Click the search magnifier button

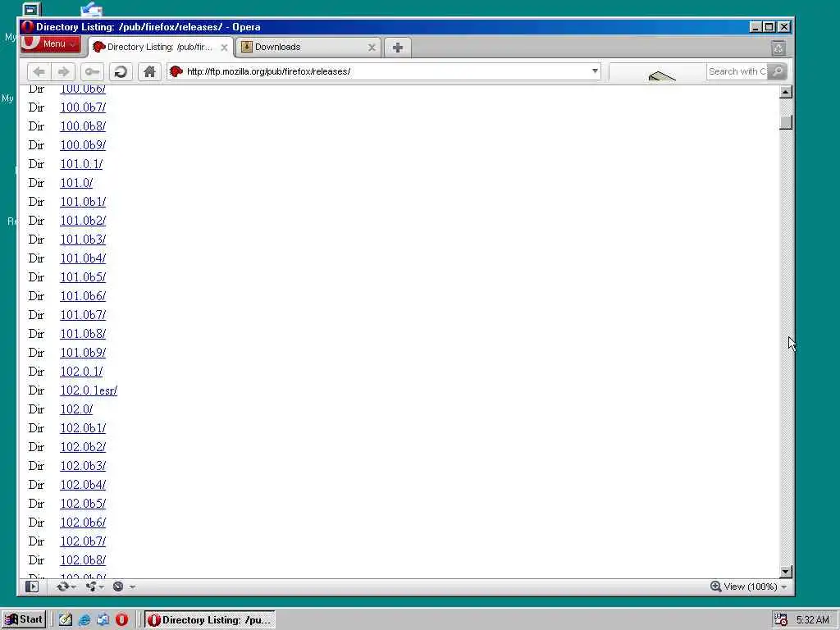coord(778,71)
